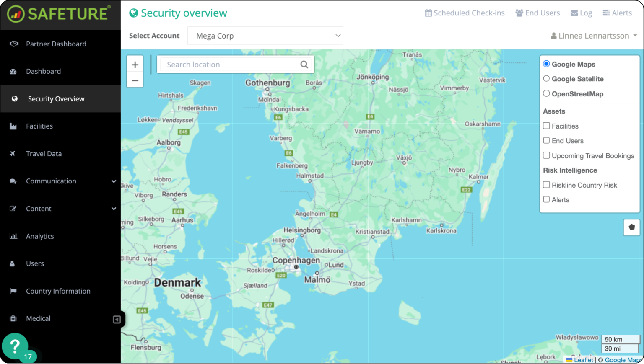Zoom out the map with minus button

tap(135, 80)
